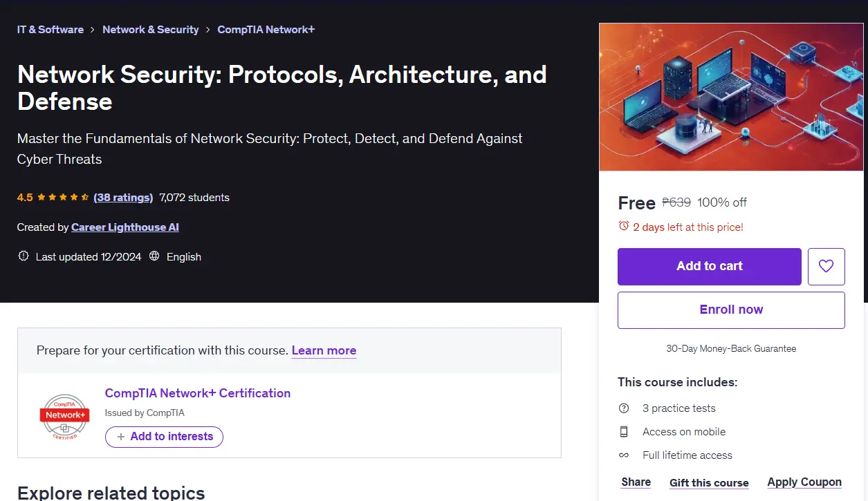
Task: Click the star rating icons
Action: (x=63, y=198)
